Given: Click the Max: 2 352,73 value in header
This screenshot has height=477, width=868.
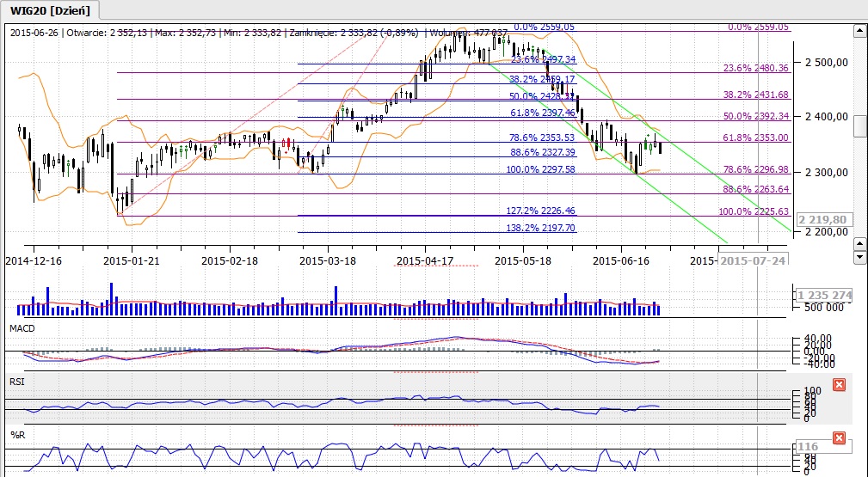Looking at the screenshot, I should pos(187,34).
